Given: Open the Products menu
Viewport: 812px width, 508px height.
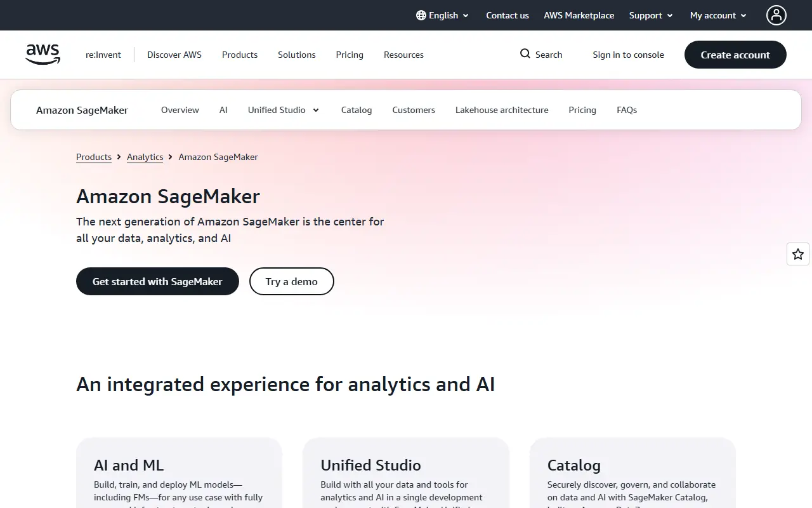Looking at the screenshot, I should click(x=240, y=55).
